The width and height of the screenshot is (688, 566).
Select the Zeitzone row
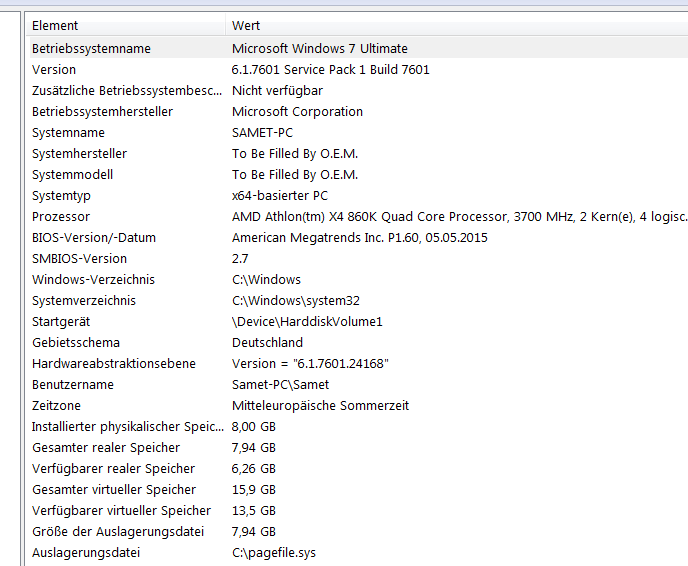[x=359, y=406]
